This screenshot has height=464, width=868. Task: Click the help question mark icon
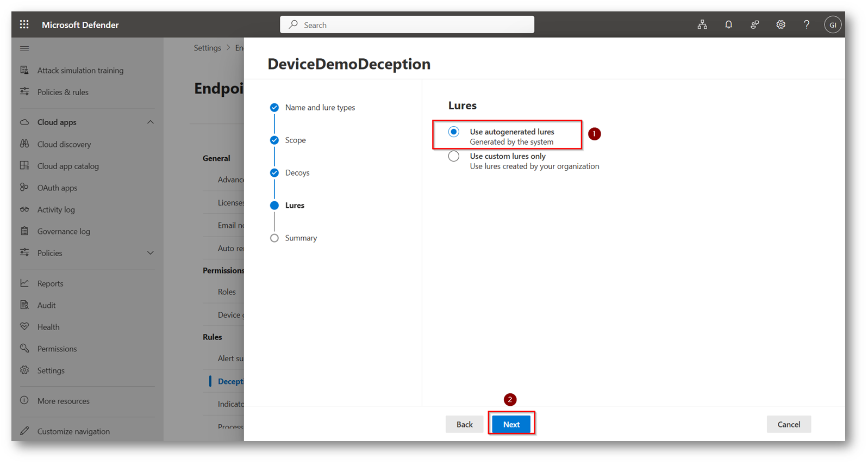pyautogui.click(x=807, y=24)
